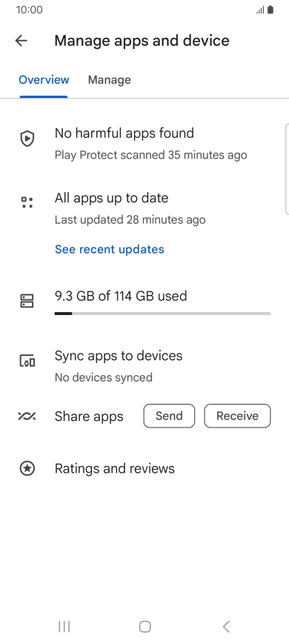
Task: Tap the sync devices icon
Action: 27,361
